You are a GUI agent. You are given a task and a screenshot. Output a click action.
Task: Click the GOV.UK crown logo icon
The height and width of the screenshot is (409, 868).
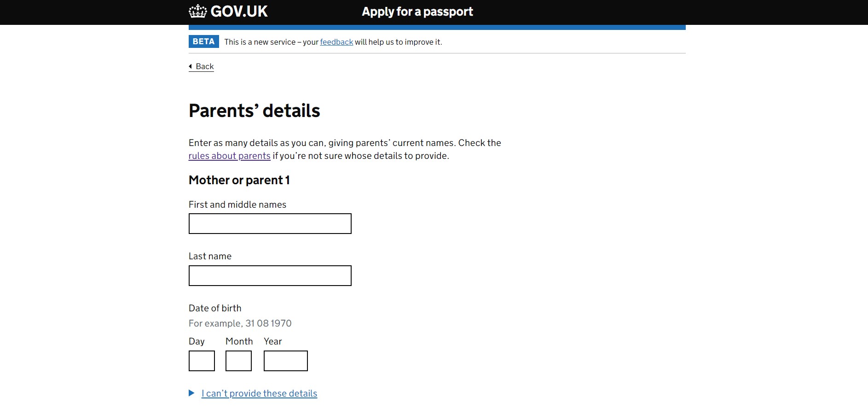197,11
